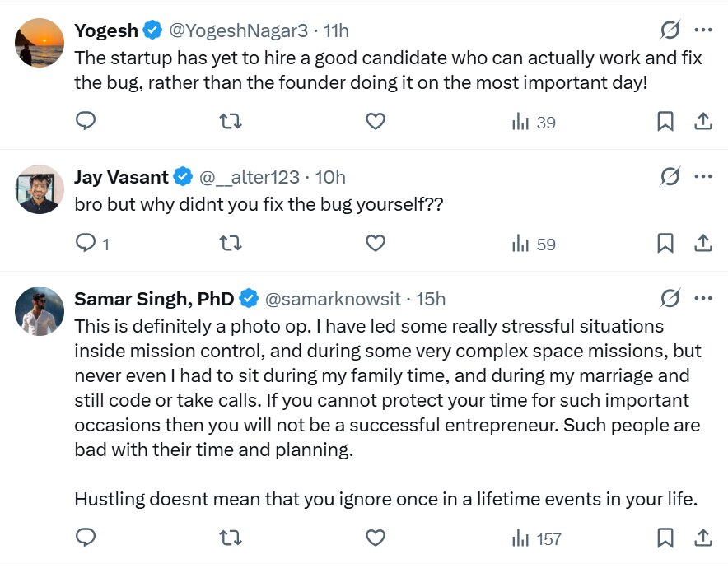This screenshot has width=728, height=573.
Task: Open Grok icon on Yogesh's tweet
Action: pyautogui.click(x=670, y=30)
